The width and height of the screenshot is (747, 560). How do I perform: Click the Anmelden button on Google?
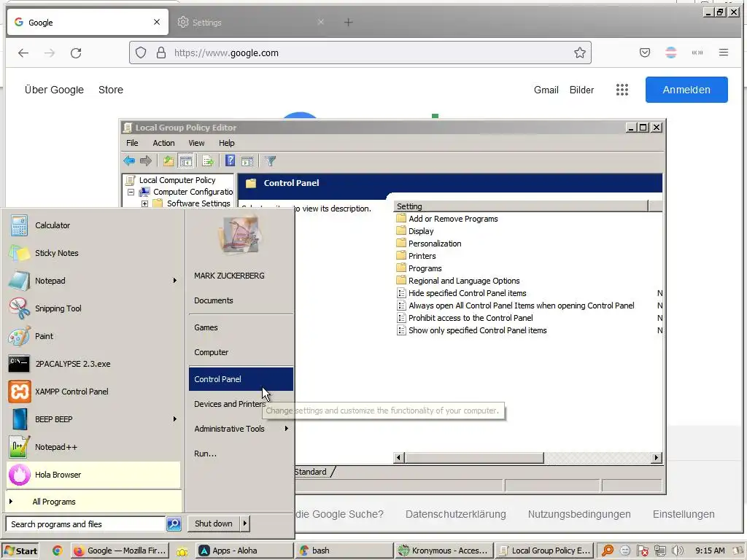(x=686, y=90)
